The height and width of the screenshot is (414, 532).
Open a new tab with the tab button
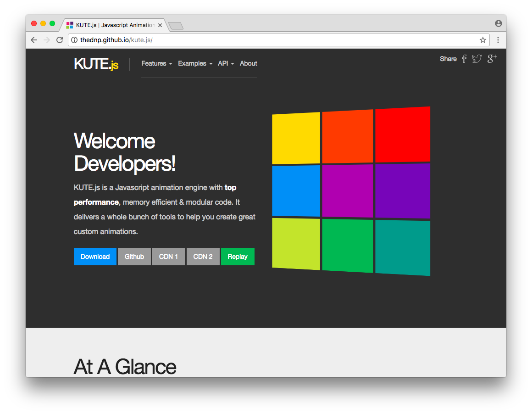pos(176,25)
